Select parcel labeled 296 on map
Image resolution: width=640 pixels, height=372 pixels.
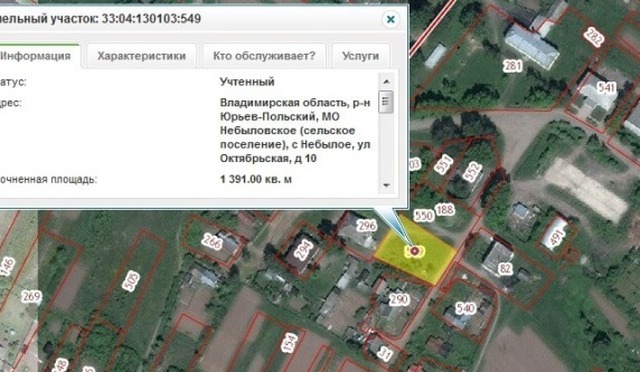[366, 225]
